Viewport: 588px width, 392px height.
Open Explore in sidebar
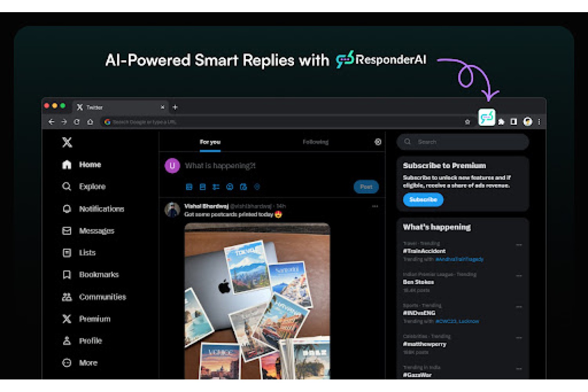pyautogui.click(x=84, y=187)
